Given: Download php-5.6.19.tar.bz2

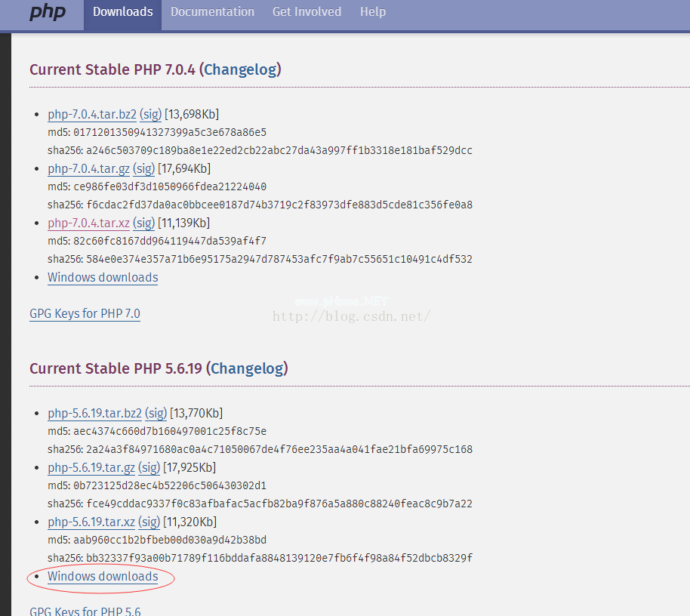Looking at the screenshot, I should [94, 414].
